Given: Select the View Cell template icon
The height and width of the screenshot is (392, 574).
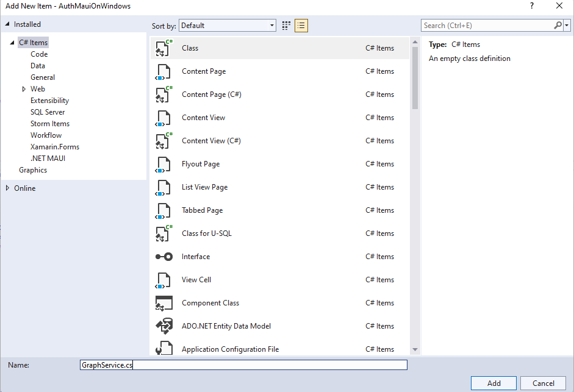Looking at the screenshot, I should tap(163, 280).
